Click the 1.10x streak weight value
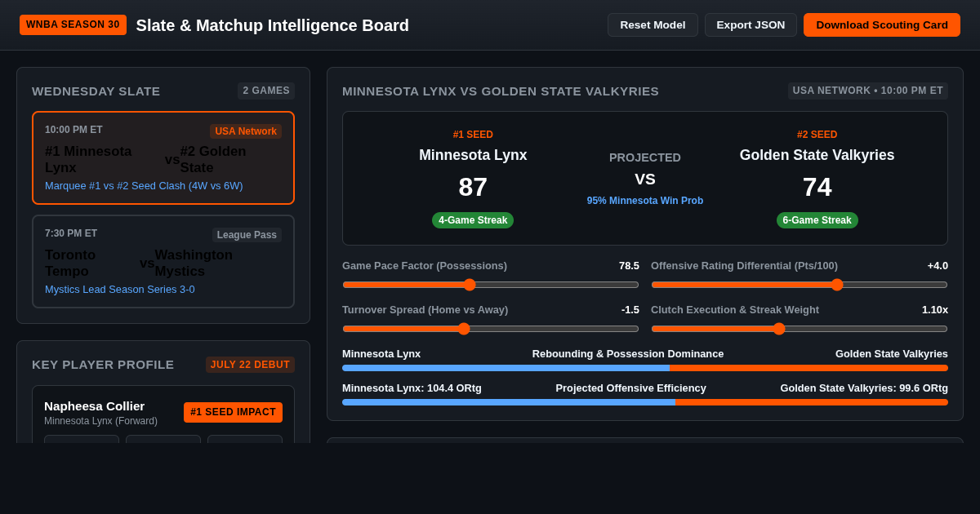 [935, 310]
